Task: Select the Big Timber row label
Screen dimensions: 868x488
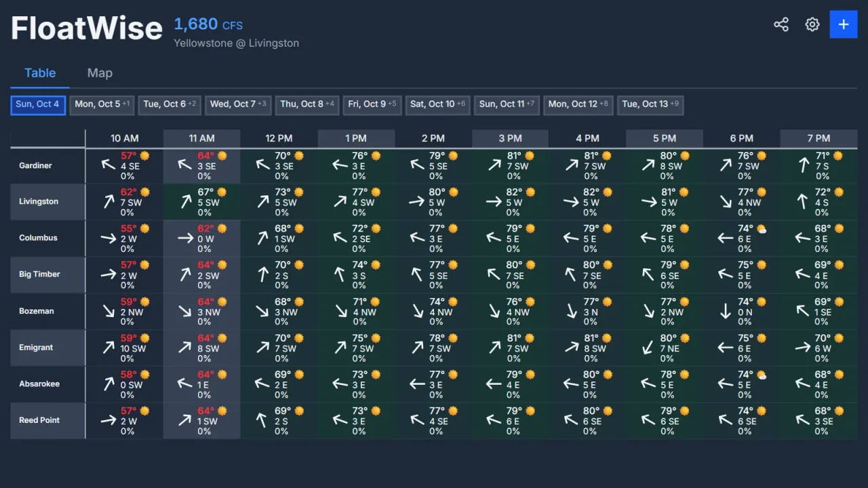Action: pos(39,274)
